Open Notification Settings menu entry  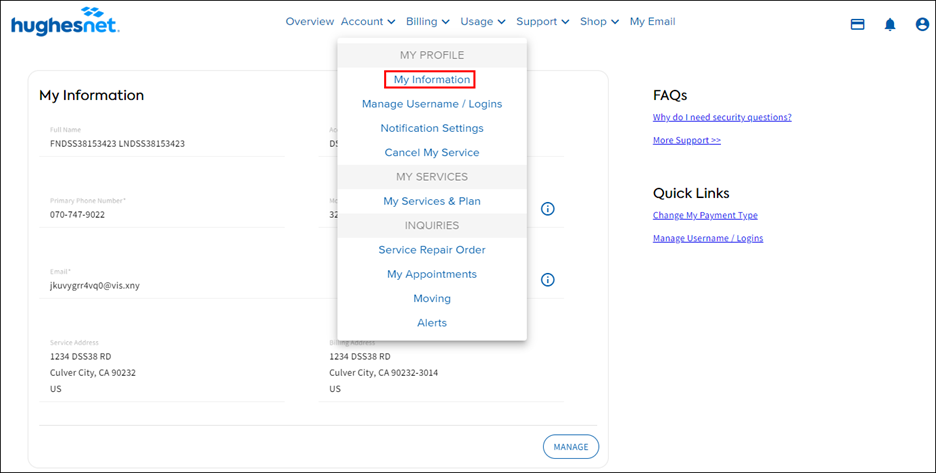432,128
